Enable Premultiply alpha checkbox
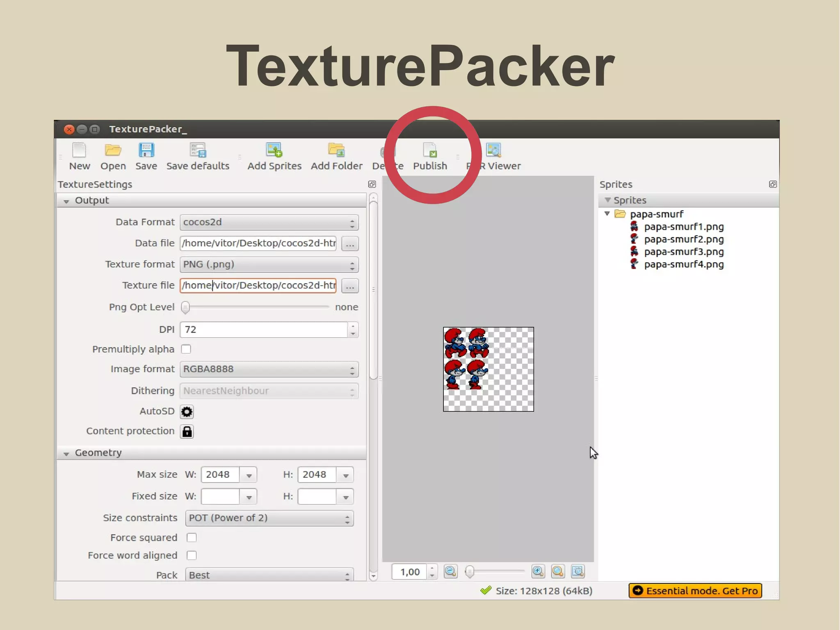Image resolution: width=840 pixels, height=630 pixels. [186, 349]
